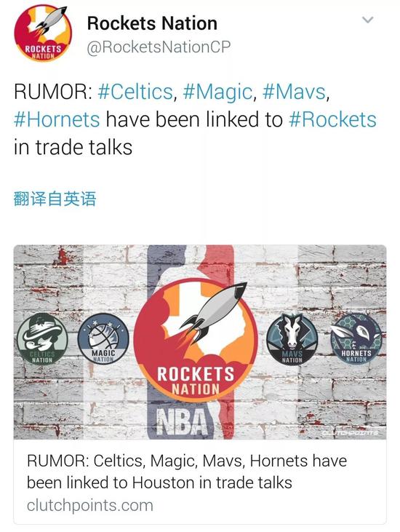Tap the Celtics Nation logo in image
Image resolution: width=400 pixels, height=532 pixels.
(42, 338)
